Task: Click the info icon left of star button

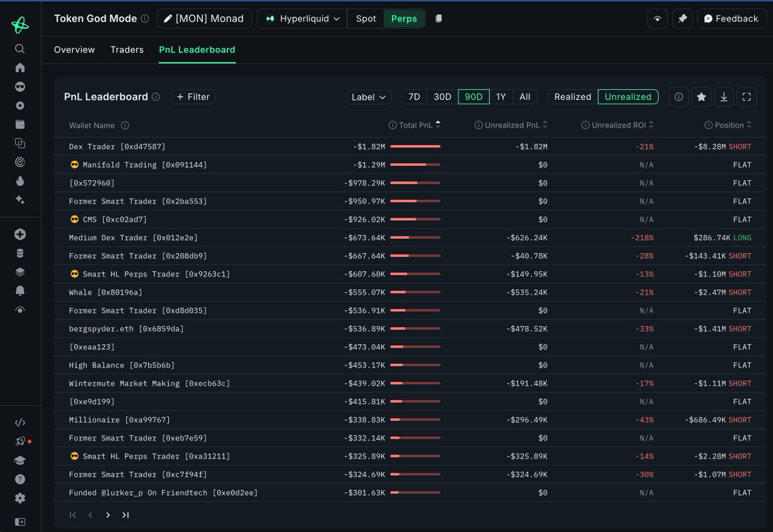Action: click(x=679, y=97)
